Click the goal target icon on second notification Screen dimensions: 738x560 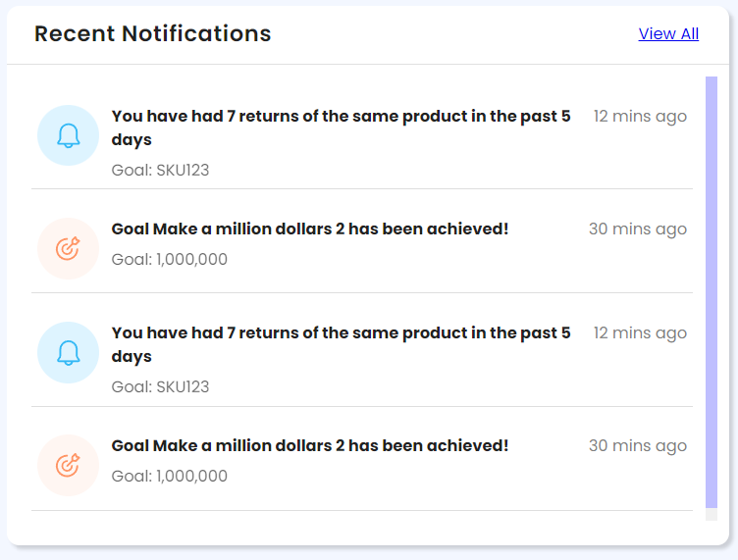coord(69,248)
